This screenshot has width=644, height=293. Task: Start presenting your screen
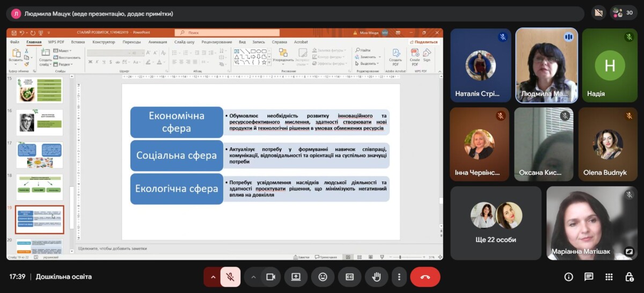point(296,277)
